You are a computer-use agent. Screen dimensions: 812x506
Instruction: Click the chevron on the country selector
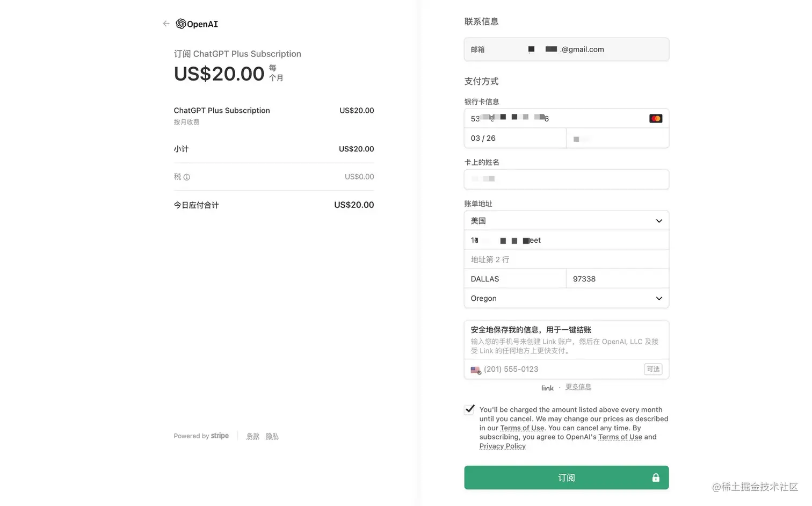pos(659,221)
